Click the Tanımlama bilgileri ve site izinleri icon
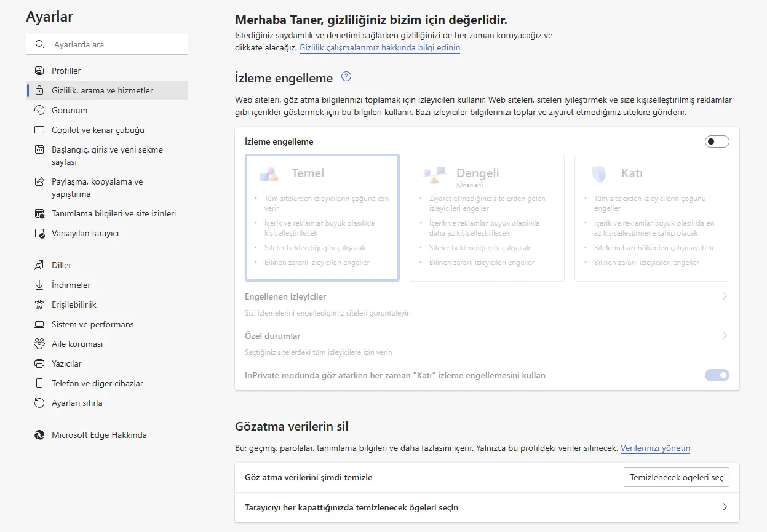The image size is (767, 532). point(39,213)
